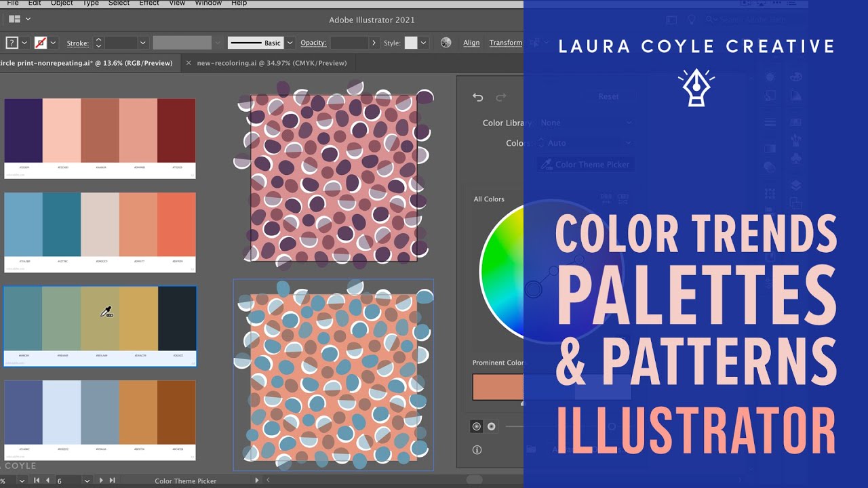Image resolution: width=868 pixels, height=488 pixels.
Task: Expand the Opacity slider arrow
Action: click(x=374, y=43)
